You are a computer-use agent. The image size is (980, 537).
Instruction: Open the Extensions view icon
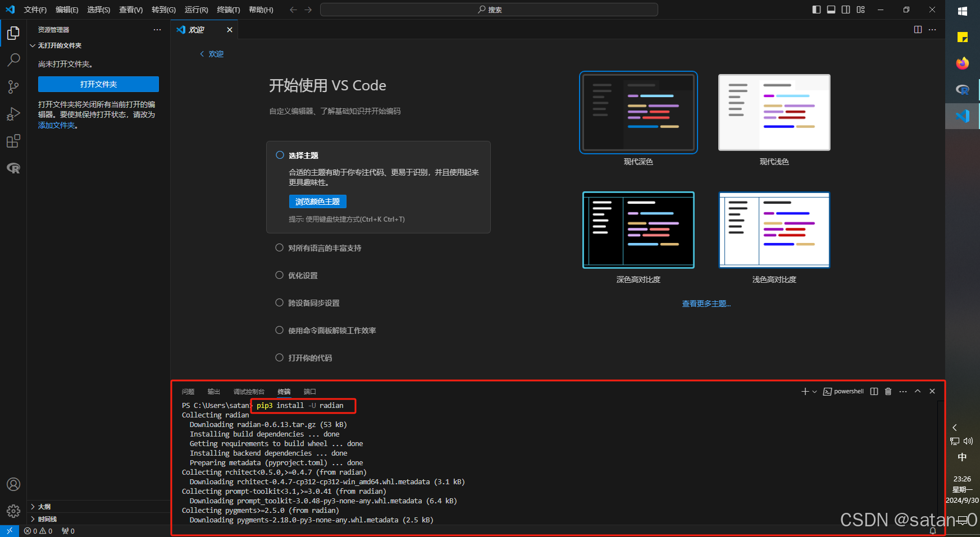(x=13, y=141)
